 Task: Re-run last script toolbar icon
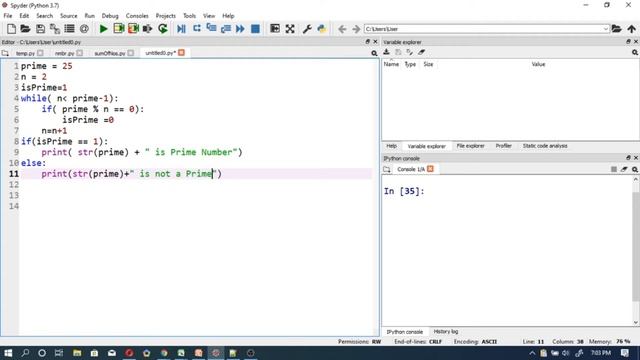(x=163, y=29)
